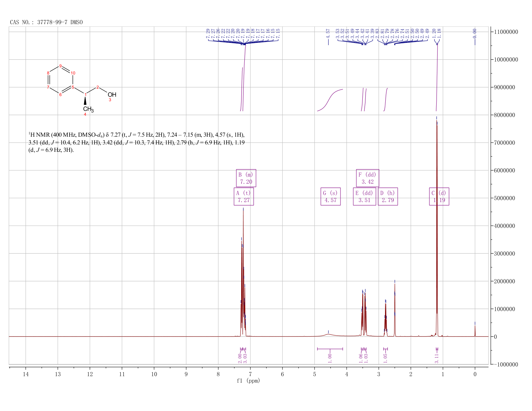Select the A (t) 7.27 multiplet box
Screen dimensions: 532x411
pos(244,196)
